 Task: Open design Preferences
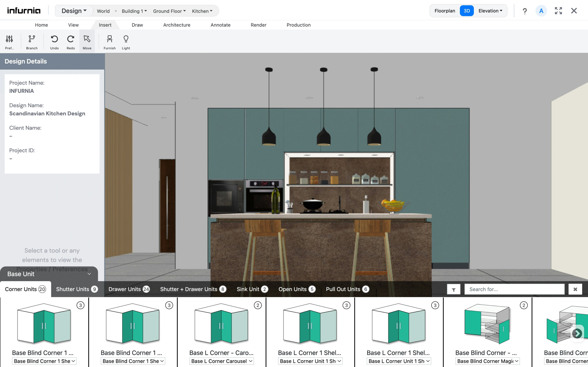click(x=9, y=41)
